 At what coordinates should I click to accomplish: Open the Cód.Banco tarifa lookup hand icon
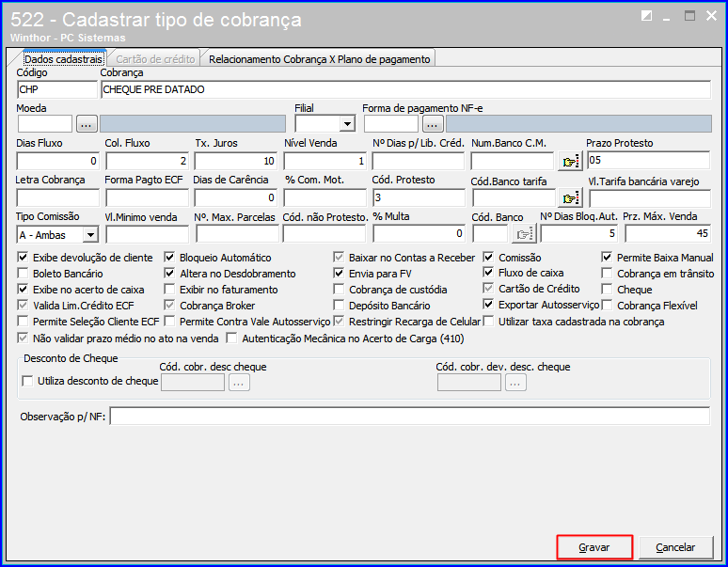[x=570, y=198]
